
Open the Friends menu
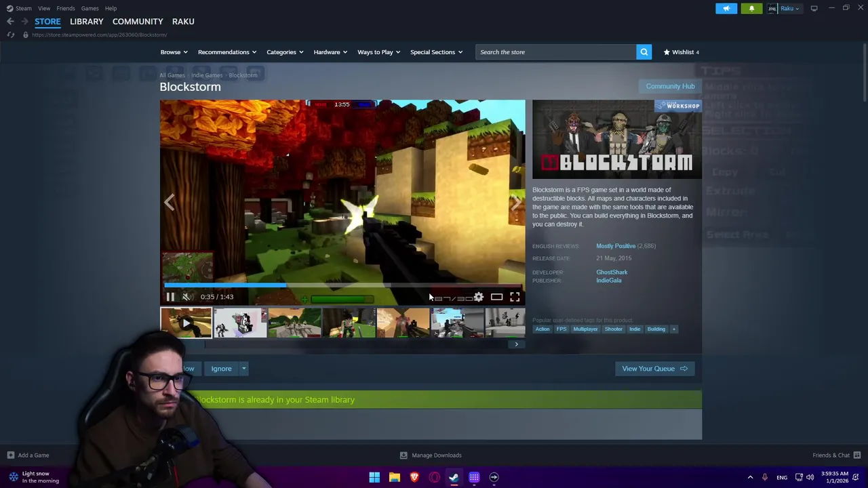point(66,8)
